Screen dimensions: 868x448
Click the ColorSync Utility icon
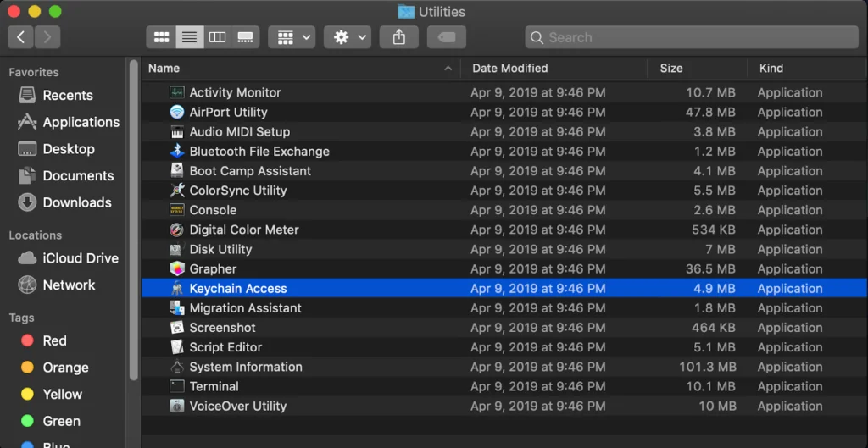[176, 191]
